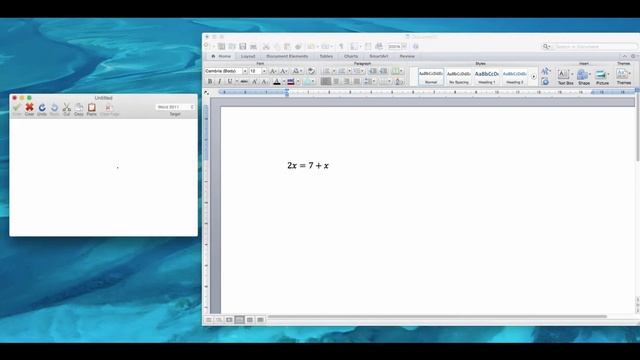This screenshot has height=360, width=640.
Task: Apply the Heading 1 style
Action: (x=487, y=77)
